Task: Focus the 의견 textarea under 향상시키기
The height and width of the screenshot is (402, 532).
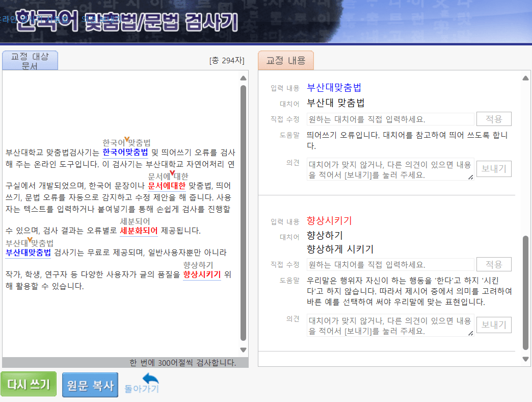Action: pos(390,325)
